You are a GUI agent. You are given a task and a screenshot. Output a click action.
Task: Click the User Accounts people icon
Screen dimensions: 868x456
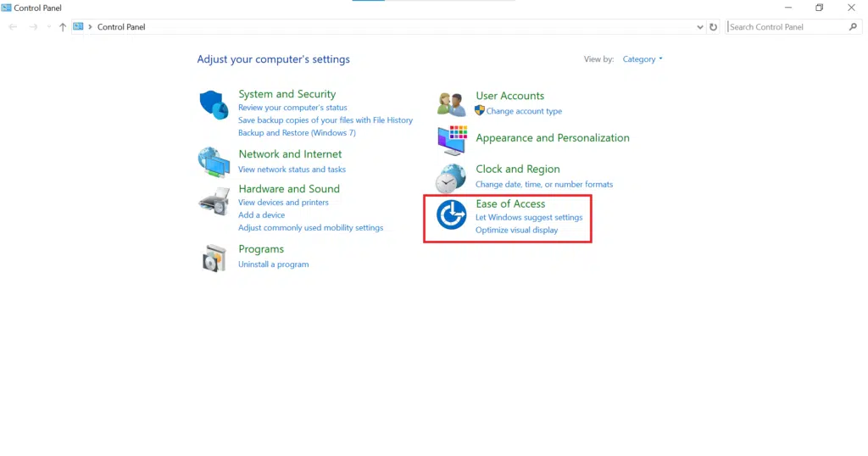coord(451,104)
